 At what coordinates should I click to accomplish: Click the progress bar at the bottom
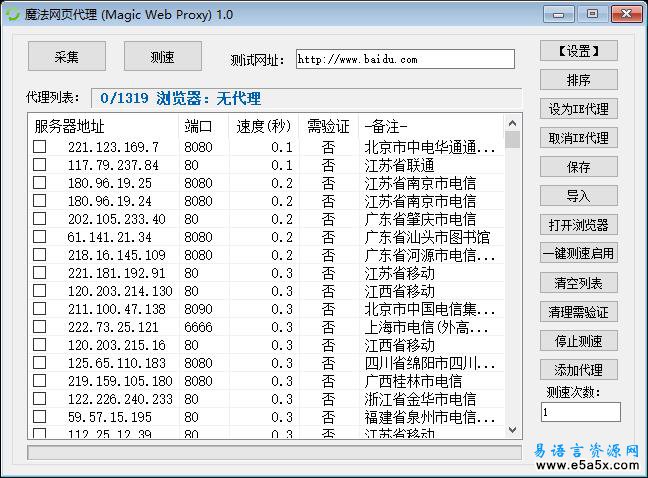(x=274, y=452)
